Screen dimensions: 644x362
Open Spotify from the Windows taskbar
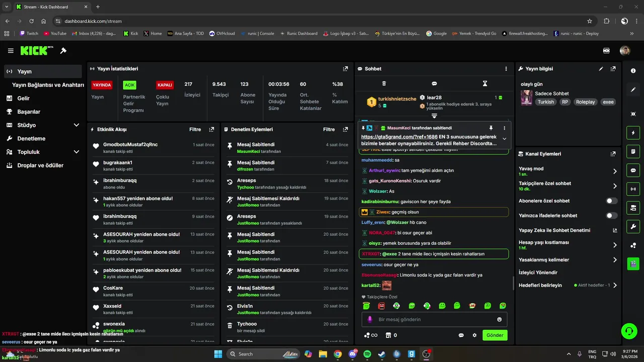click(x=367, y=354)
